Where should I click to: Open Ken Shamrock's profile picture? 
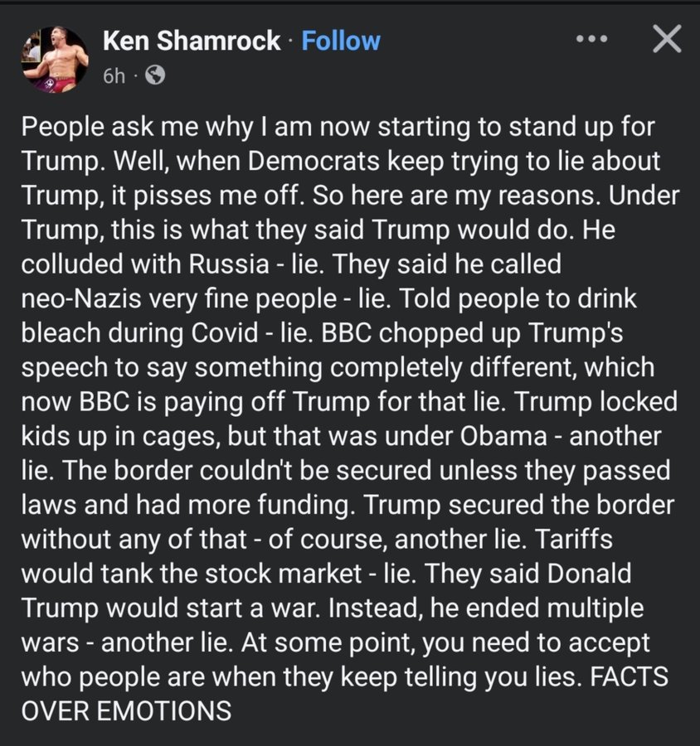tap(53, 58)
